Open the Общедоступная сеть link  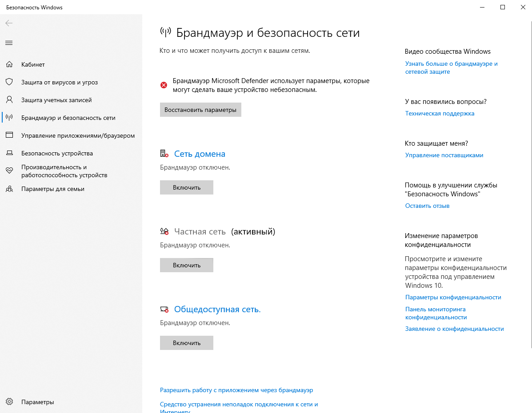pyautogui.click(x=217, y=309)
